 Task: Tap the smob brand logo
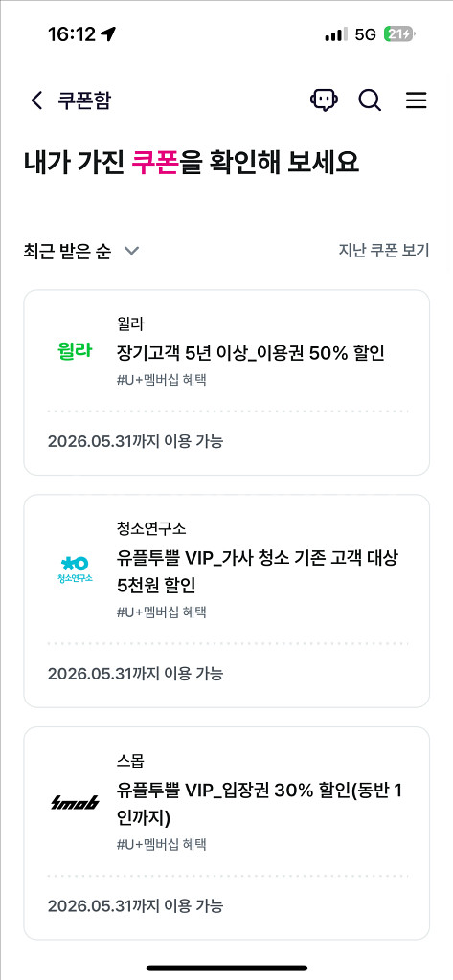click(75, 803)
